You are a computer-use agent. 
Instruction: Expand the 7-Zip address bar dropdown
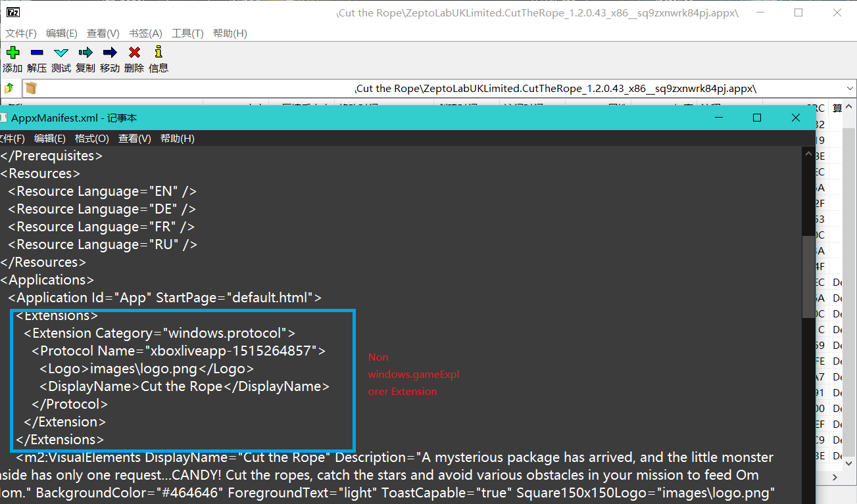pyautogui.click(x=848, y=88)
